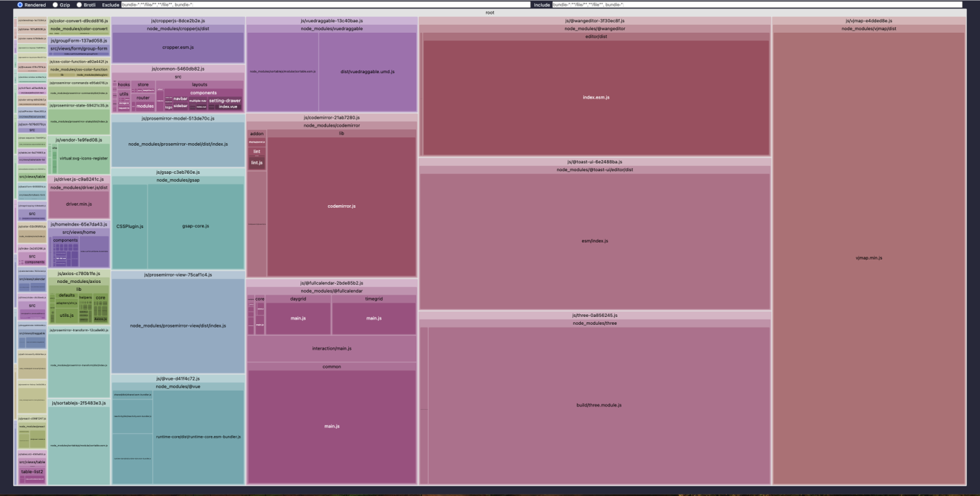The image size is (980, 496).
Task: Open the runtime-core.esm-bundler.js block
Action: click(199, 437)
